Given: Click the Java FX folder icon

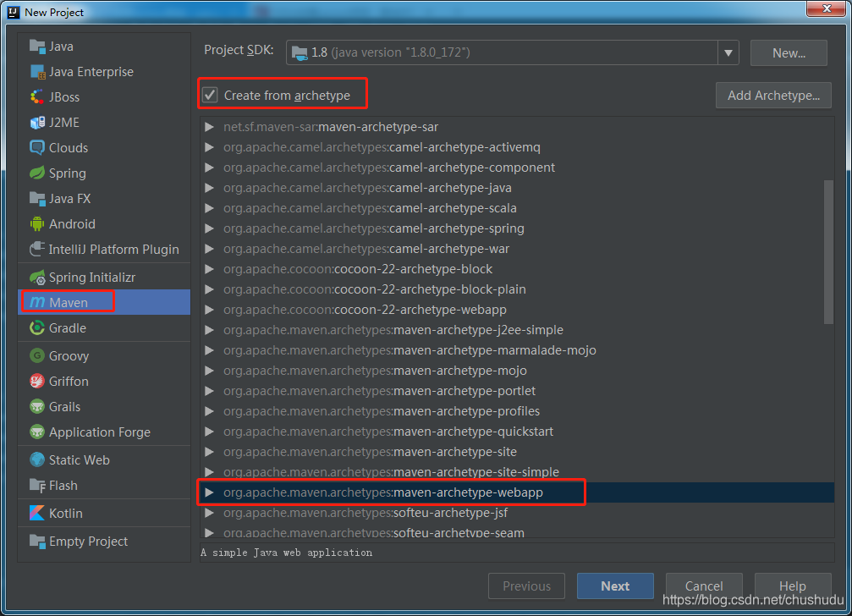Looking at the screenshot, I should tap(37, 199).
